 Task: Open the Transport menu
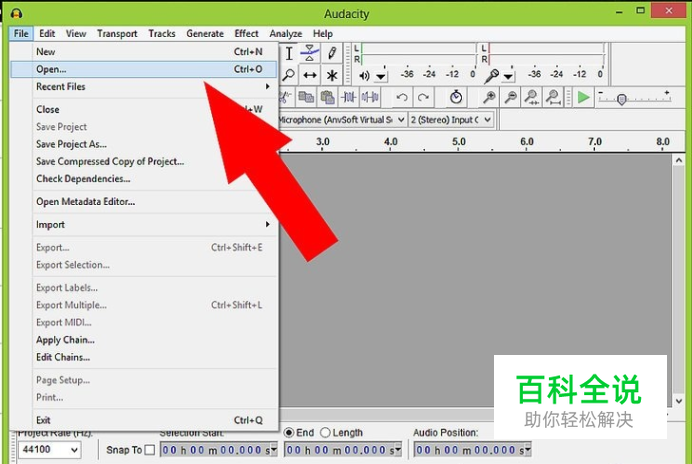117,34
